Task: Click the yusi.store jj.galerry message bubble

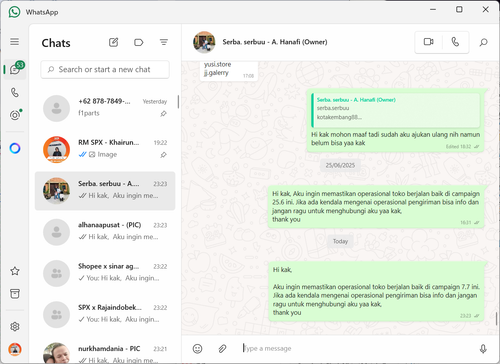Action: pyautogui.click(x=229, y=70)
